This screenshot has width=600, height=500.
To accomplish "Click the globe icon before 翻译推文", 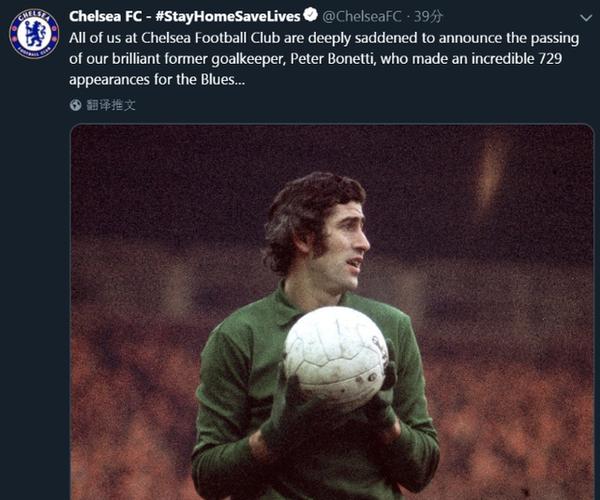I will (x=75, y=105).
